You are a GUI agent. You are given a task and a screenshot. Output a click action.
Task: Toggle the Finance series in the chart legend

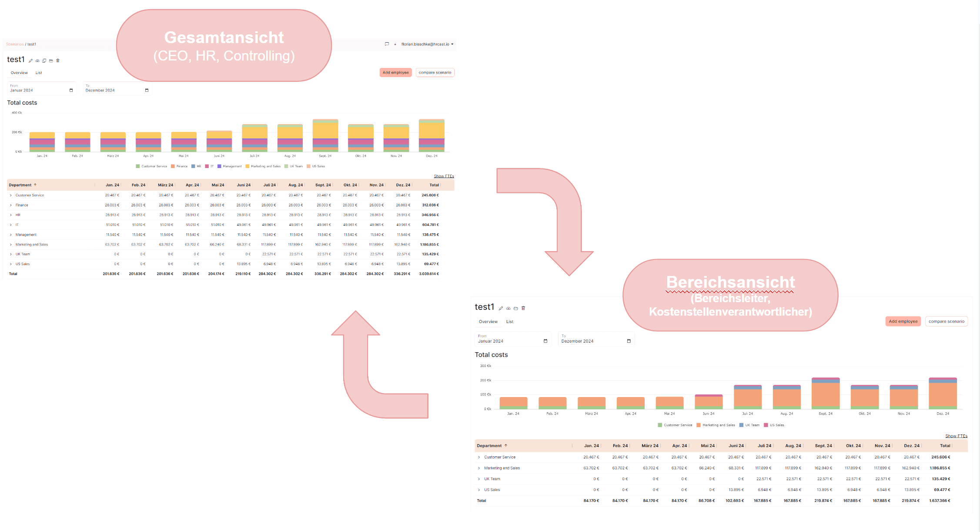[179, 166]
